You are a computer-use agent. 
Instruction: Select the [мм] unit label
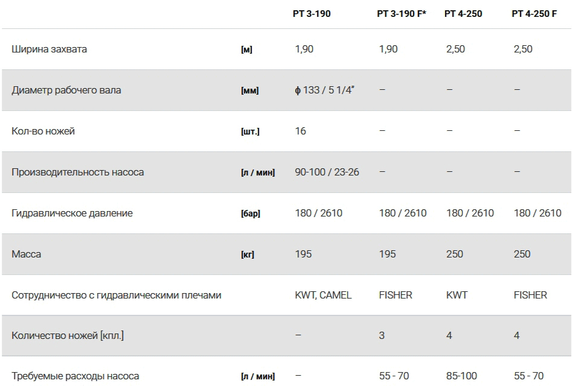249,90
